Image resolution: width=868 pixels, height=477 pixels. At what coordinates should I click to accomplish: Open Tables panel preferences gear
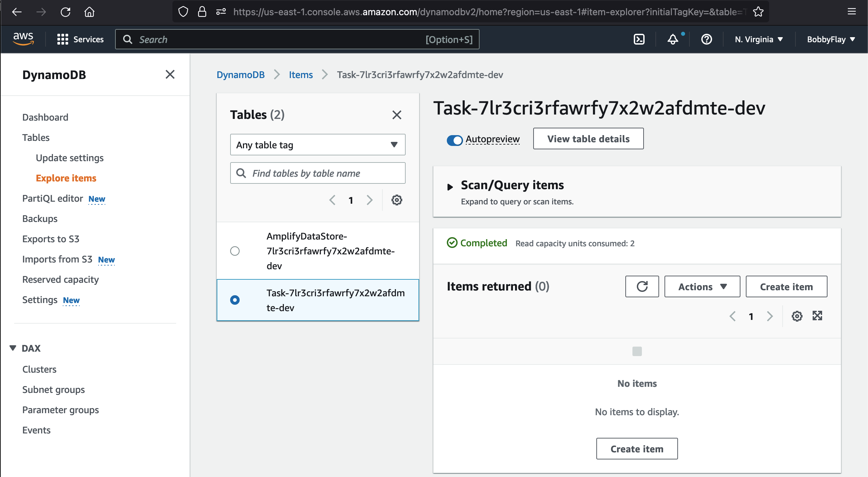click(x=397, y=200)
